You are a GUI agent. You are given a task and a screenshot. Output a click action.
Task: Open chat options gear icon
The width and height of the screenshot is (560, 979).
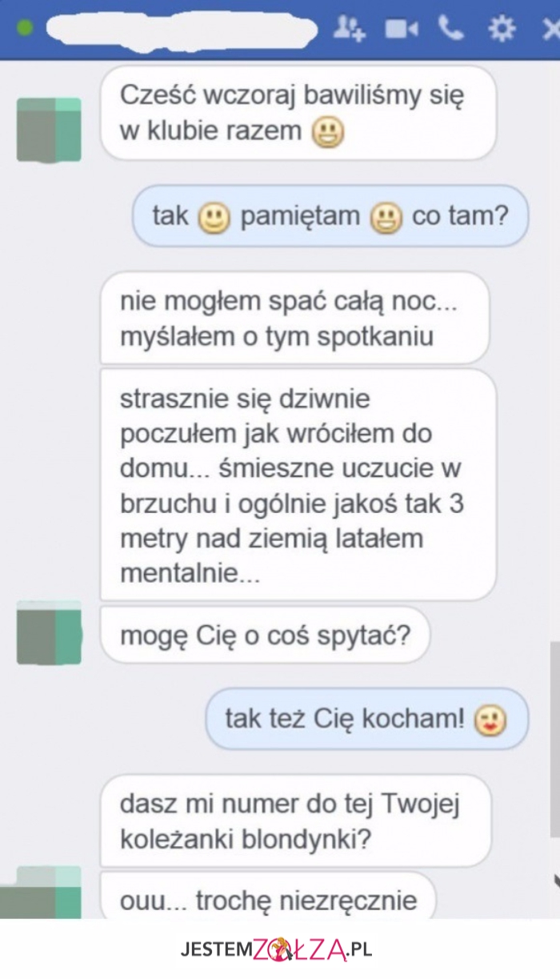click(x=502, y=30)
